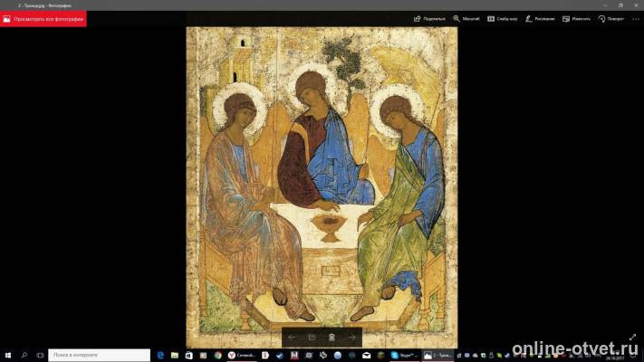This screenshot has width=644, height=362.
Task: Open the Рисование drawing tool
Action: (x=540, y=19)
